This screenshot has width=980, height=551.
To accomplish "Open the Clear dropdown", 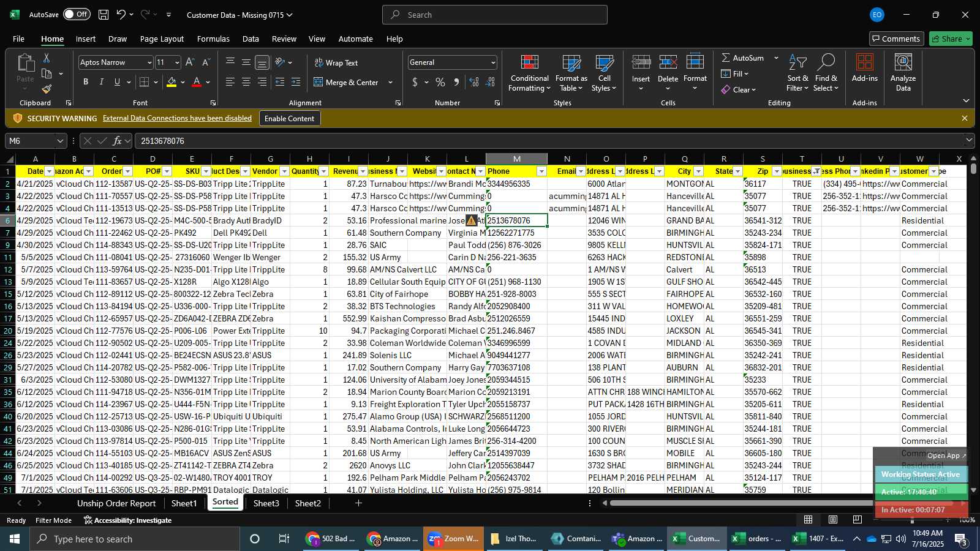I will [739, 89].
